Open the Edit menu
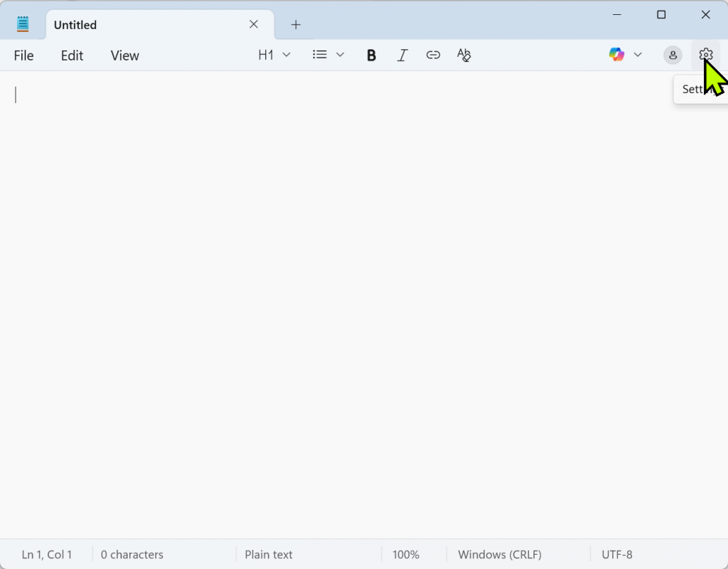 click(x=72, y=55)
